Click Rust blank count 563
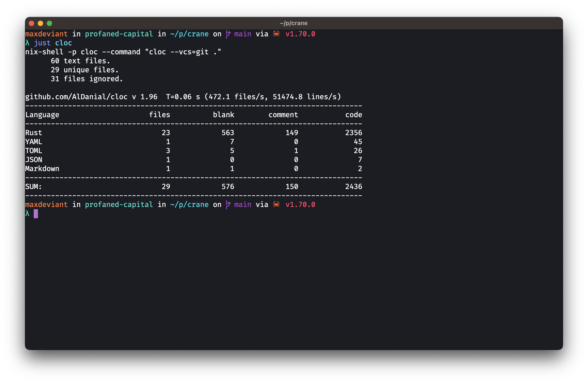Viewport: 588px width, 383px height. coord(228,133)
